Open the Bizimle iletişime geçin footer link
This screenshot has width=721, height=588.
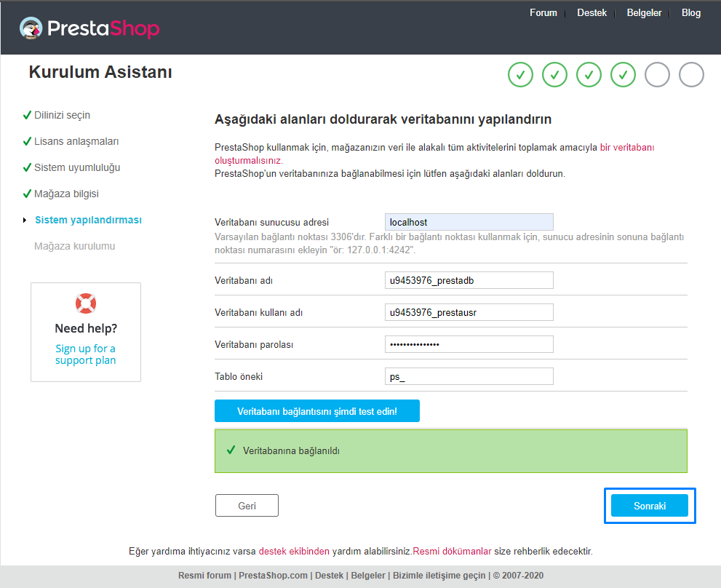pos(439,575)
